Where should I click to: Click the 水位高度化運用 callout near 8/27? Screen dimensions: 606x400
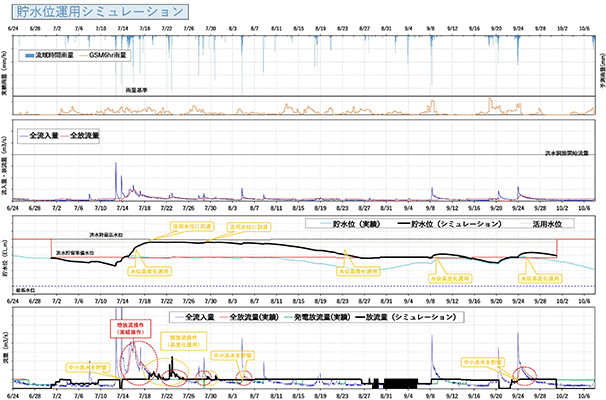click(358, 271)
